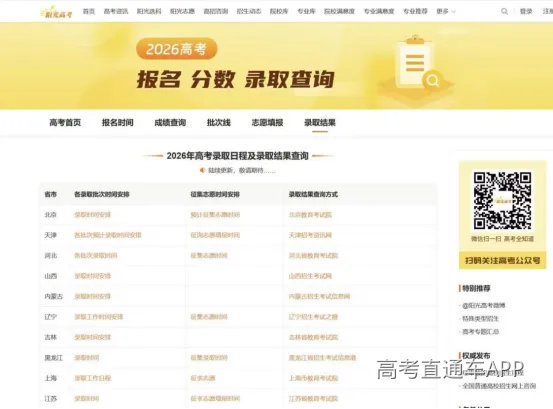Open 辽宁 supplementary volunteer time link
The height and width of the screenshot is (409, 553).
click(x=209, y=317)
